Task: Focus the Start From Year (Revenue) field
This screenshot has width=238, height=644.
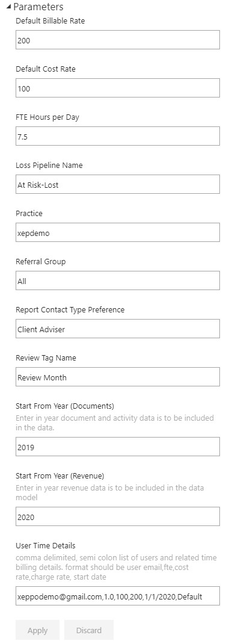Action: click(118, 516)
